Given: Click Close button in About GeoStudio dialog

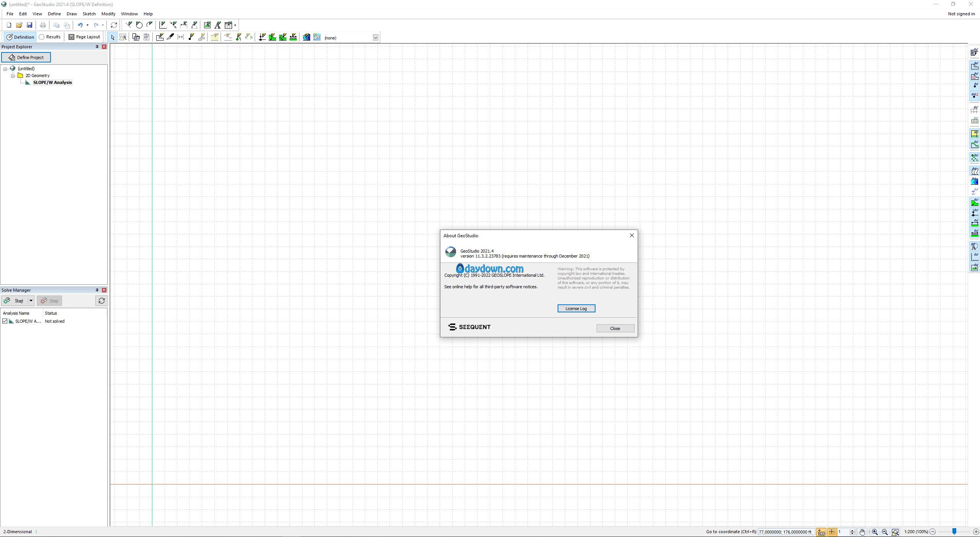Looking at the screenshot, I should 615,328.
